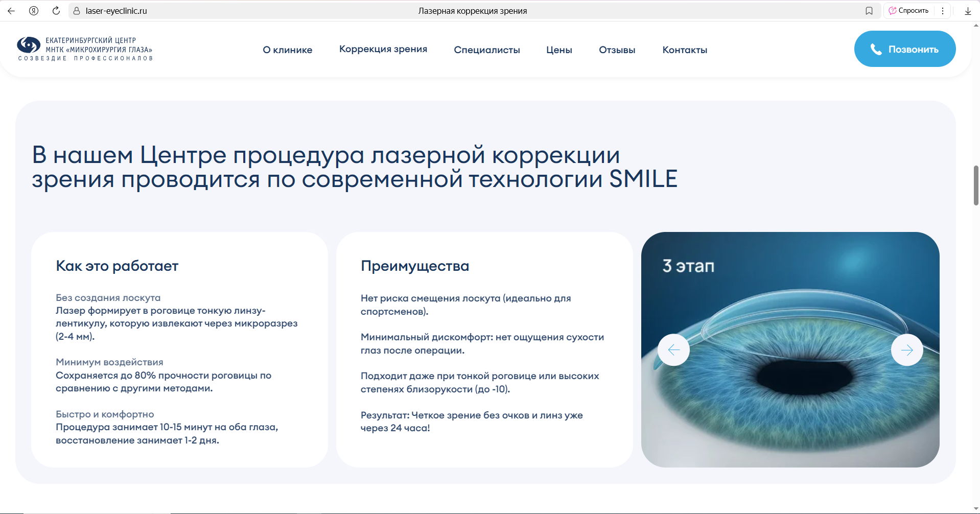Click the Без создания лоскута subheading
980x514 pixels.
(108, 298)
